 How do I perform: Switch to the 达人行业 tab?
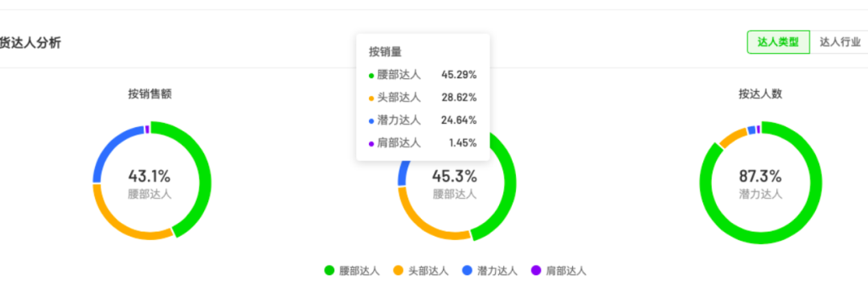(839, 42)
